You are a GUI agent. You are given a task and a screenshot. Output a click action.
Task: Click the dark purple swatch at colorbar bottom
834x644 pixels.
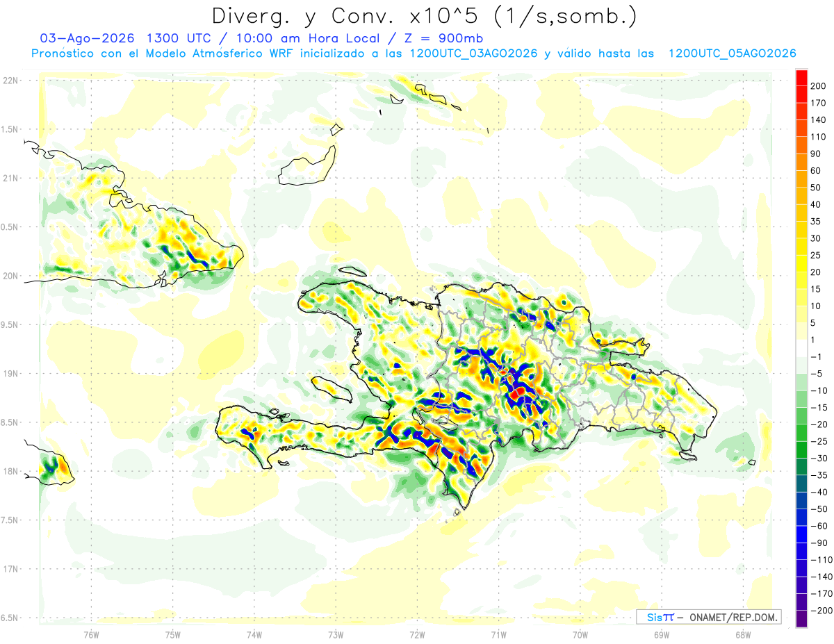click(x=801, y=620)
